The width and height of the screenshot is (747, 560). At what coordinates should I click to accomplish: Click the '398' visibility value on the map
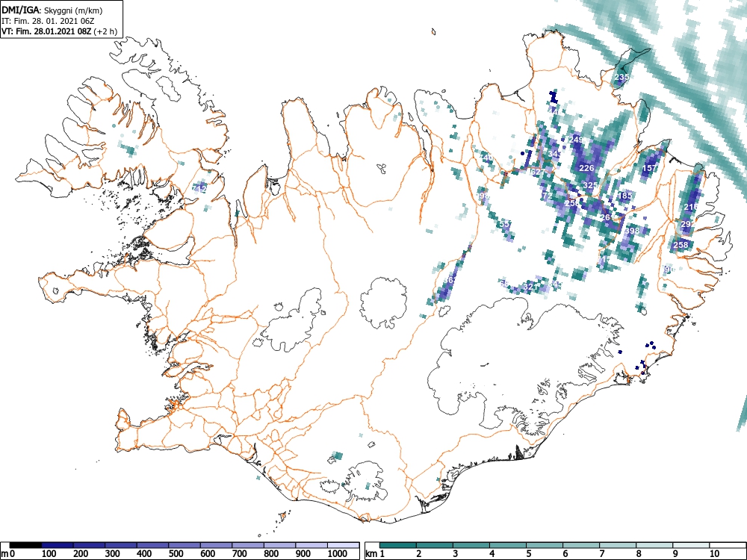click(x=632, y=231)
